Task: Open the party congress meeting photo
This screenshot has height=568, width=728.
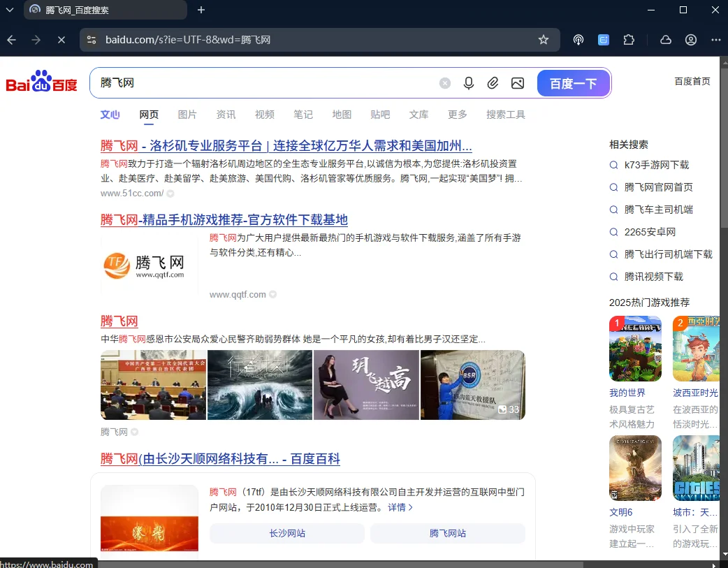Action: (x=153, y=385)
